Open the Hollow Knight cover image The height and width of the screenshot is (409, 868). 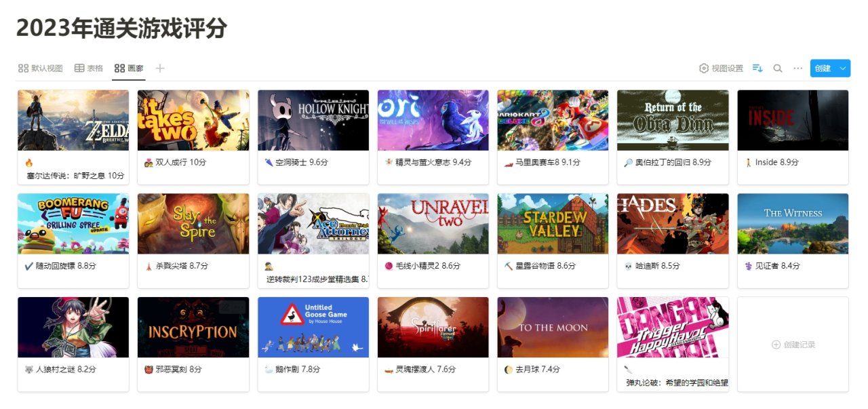coord(313,120)
